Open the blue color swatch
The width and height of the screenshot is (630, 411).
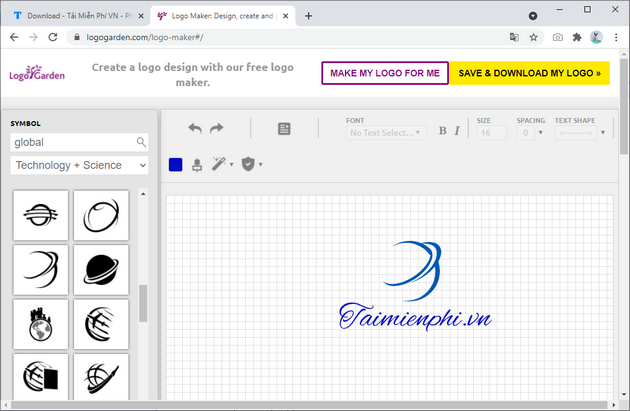176,165
